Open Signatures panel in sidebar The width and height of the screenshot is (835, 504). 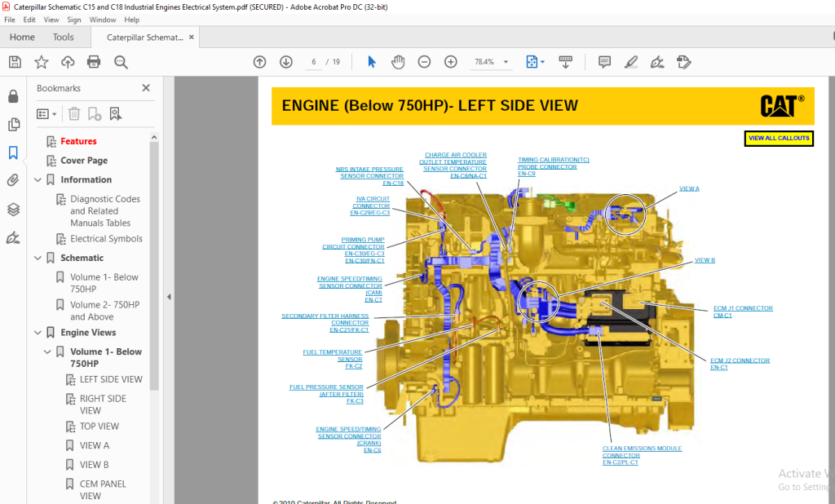coord(13,237)
